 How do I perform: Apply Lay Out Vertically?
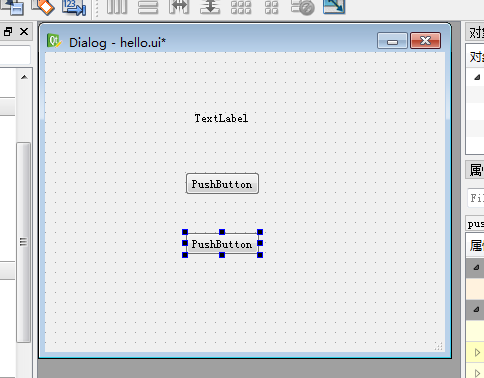[x=148, y=7]
